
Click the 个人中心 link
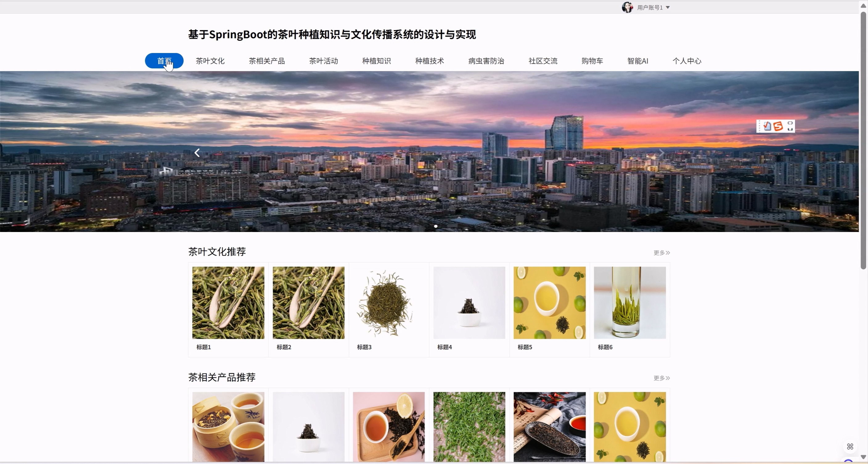[687, 61]
